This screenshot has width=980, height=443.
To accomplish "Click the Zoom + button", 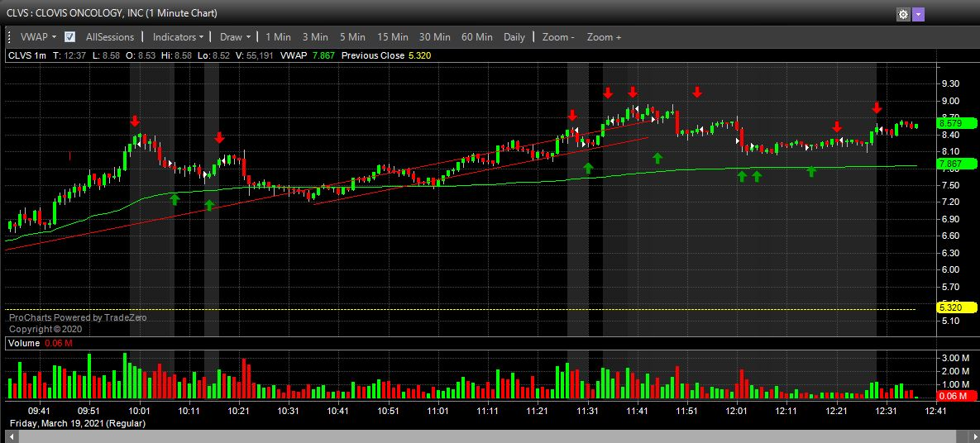I will (604, 37).
